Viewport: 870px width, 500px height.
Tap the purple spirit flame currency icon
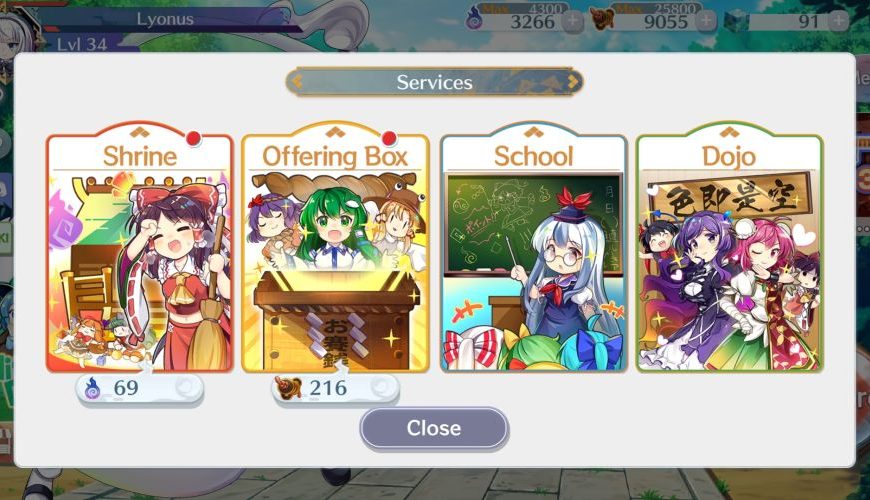[475, 18]
